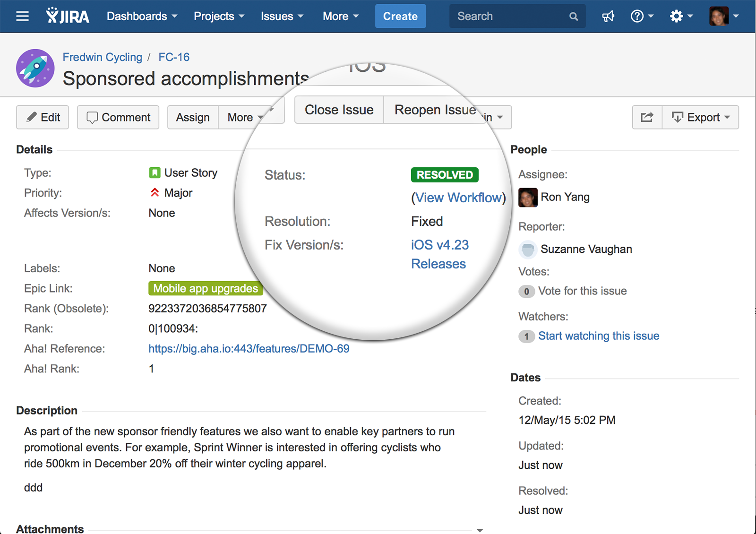
Task: Open the top navigation More menu
Action: point(341,17)
